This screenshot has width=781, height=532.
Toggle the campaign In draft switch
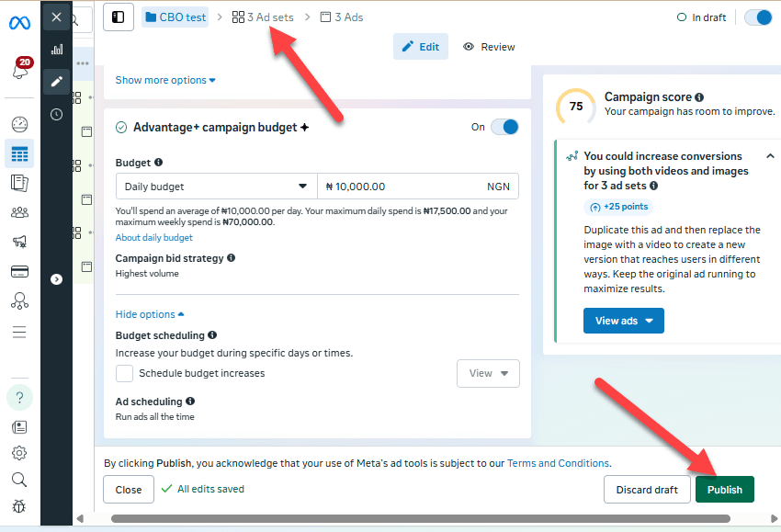click(x=758, y=17)
